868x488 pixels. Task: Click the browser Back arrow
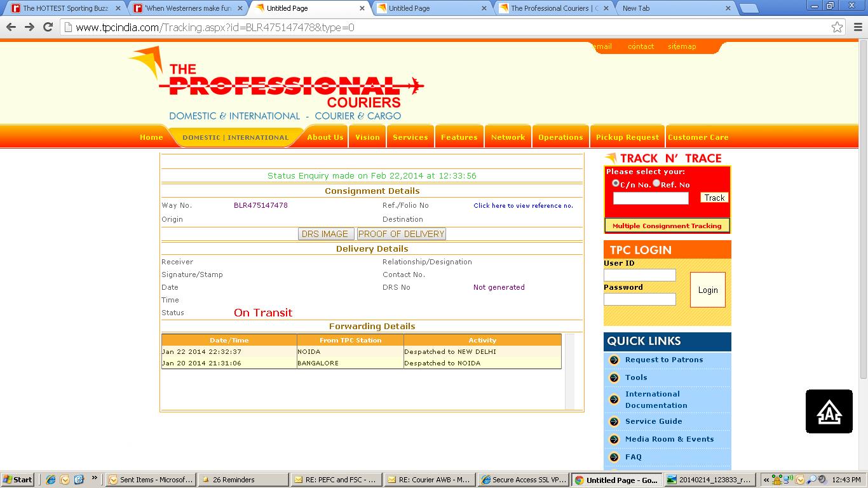coord(10,27)
